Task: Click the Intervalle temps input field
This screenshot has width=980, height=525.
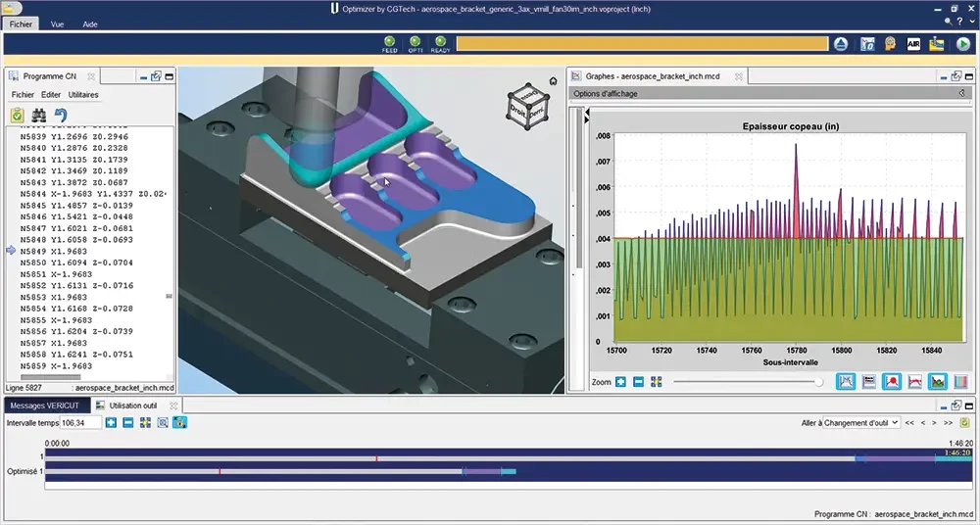Action: tap(78, 422)
